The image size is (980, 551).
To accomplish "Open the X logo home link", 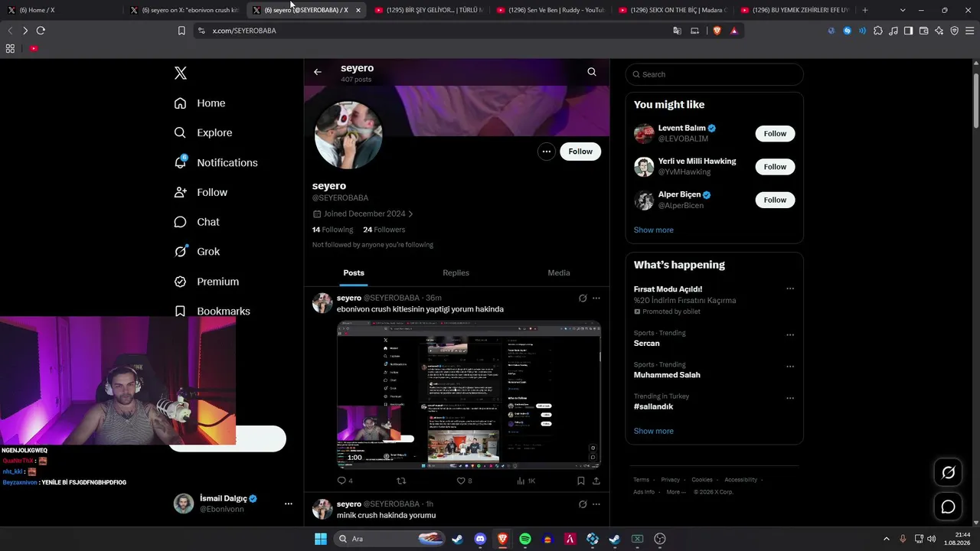I will point(181,73).
